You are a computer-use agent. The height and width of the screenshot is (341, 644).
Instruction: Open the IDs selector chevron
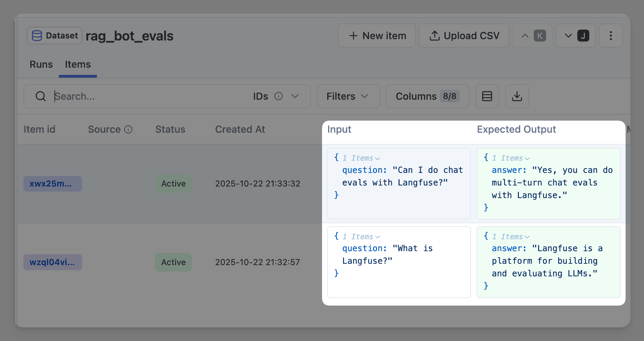point(294,96)
